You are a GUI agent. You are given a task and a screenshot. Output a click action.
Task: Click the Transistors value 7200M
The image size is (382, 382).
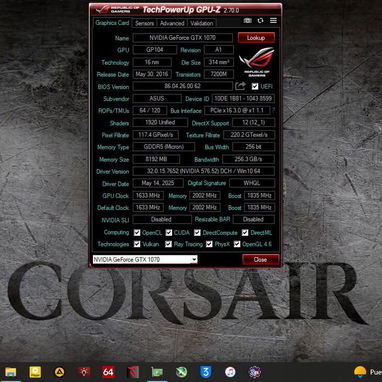tap(218, 74)
